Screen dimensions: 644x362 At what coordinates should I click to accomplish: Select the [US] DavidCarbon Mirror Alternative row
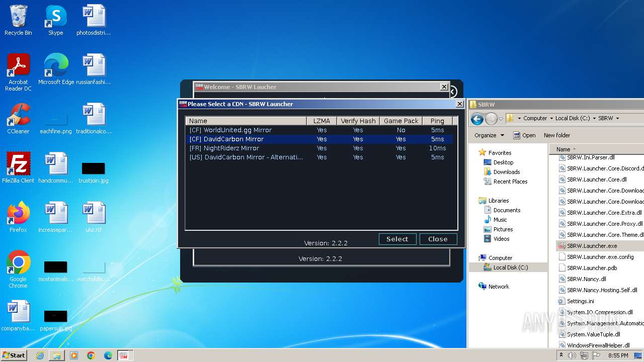coord(319,157)
